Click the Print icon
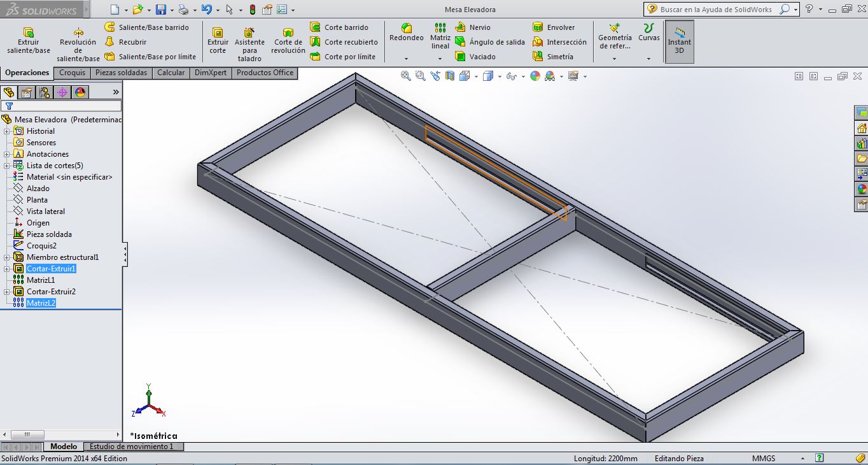 pos(183,10)
